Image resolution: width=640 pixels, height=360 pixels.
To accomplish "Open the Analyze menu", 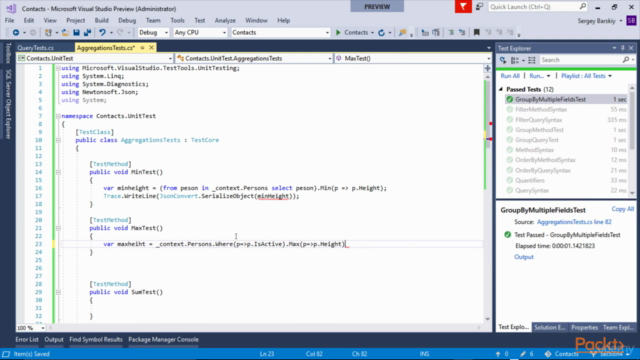I will coord(225,20).
